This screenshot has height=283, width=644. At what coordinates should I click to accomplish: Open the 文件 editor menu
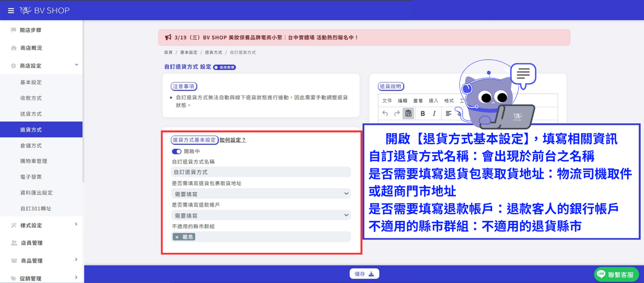(x=387, y=100)
